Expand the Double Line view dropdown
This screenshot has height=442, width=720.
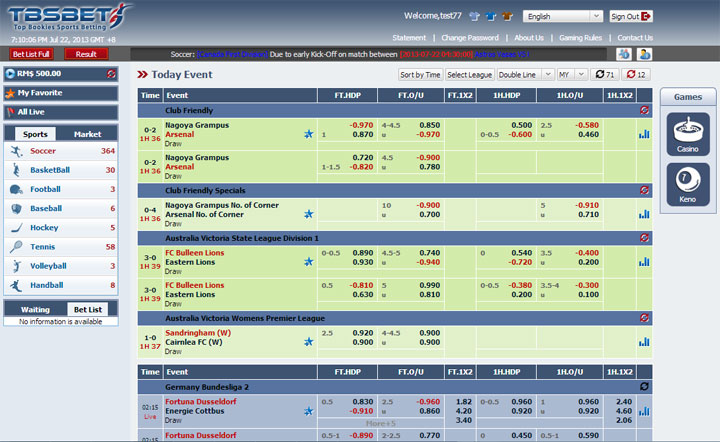(x=525, y=74)
